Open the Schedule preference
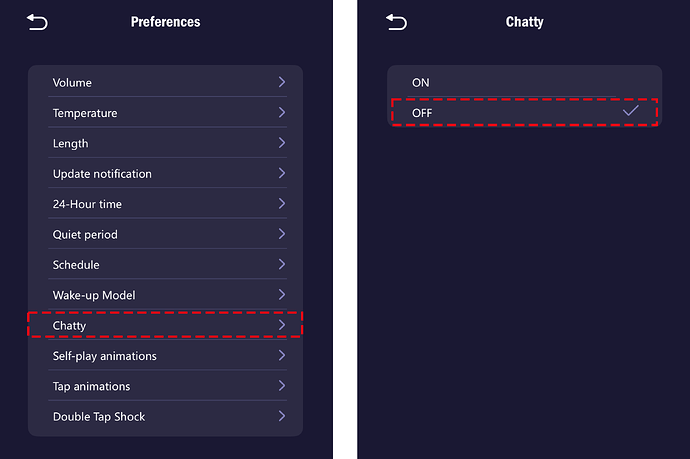 click(x=166, y=265)
